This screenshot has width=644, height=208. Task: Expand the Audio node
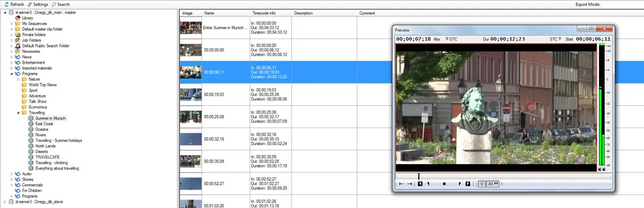pyautogui.click(x=12, y=174)
